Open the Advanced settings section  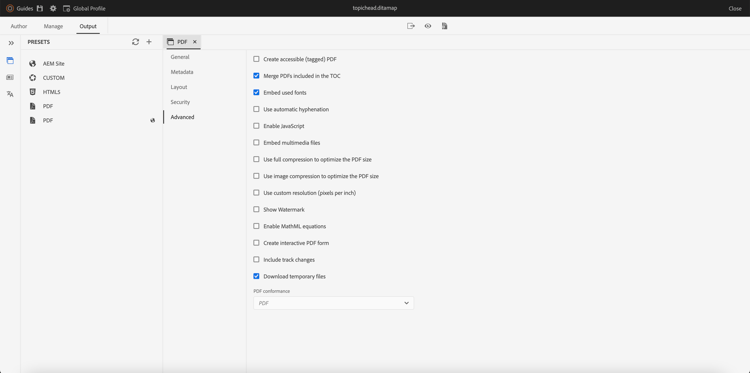182,117
